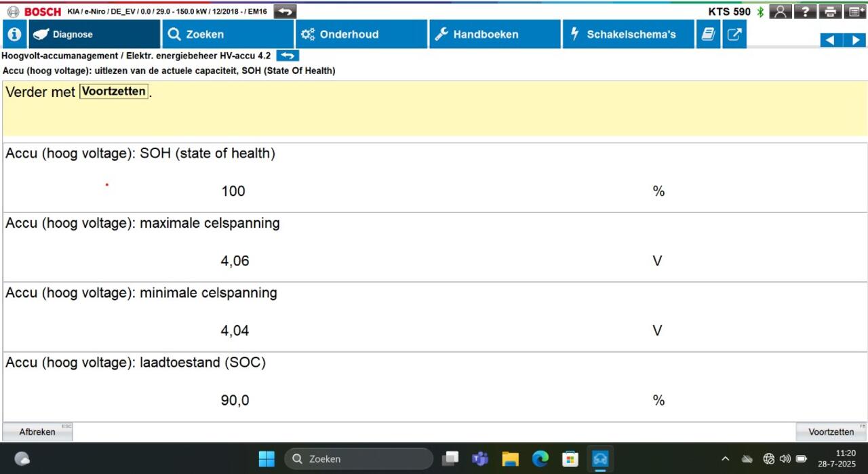868x474 pixels.
Task: Open the help question mark icon
Action: tap(805, 12)
